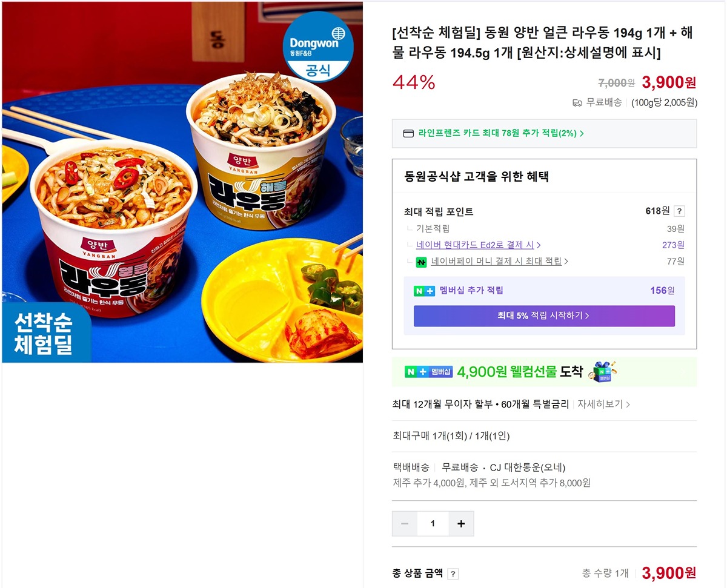This screenshot has width=727, height=588.
Task: Click the help icon beside 618원 points
Action: click(680, 211)
